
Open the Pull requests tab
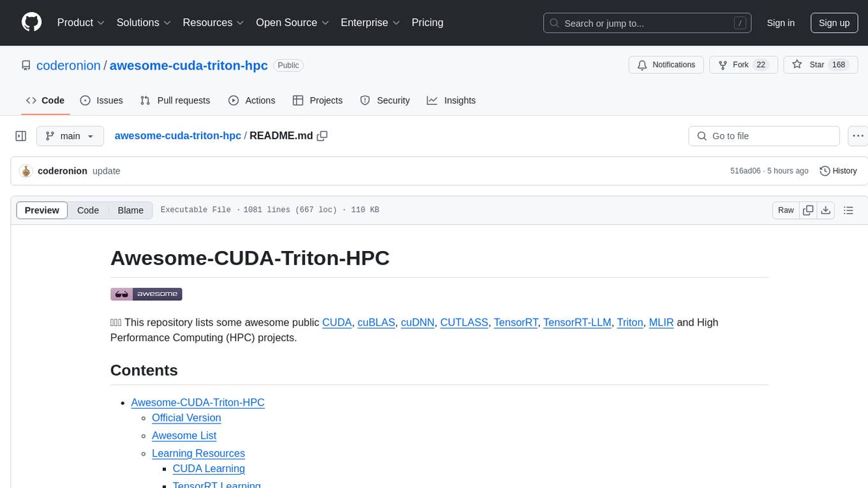click(175, 100)
